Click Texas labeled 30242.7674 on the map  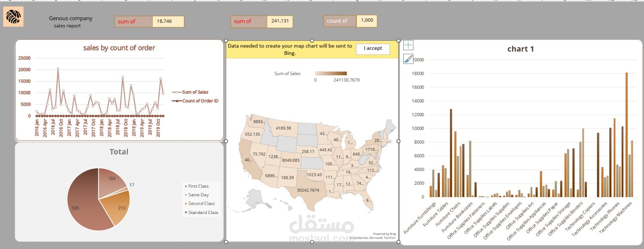click(308, 190)
